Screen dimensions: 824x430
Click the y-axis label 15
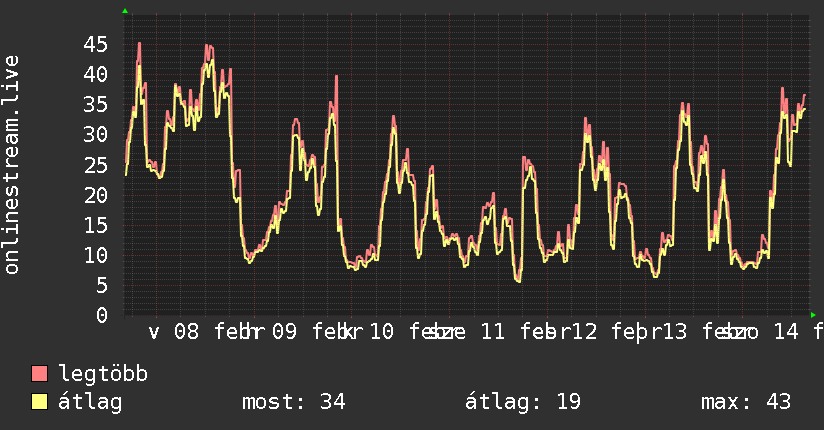pyautogui.click(x=96, y=226)
